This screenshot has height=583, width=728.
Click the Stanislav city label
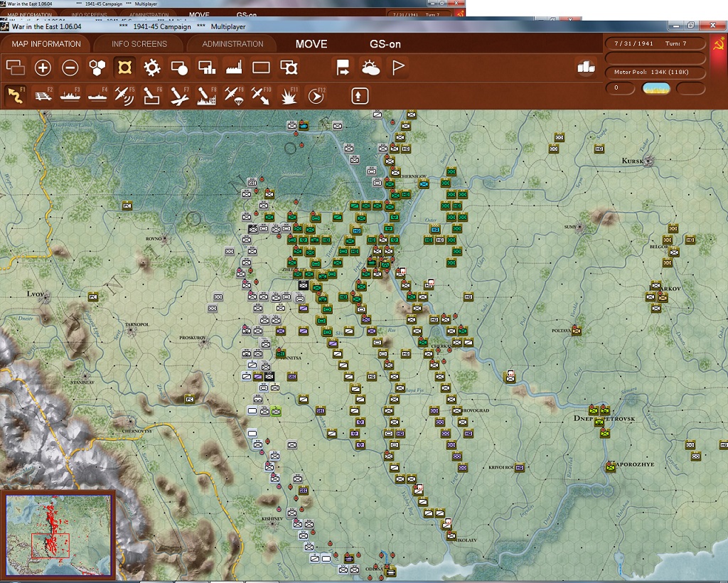pos(82,383)
